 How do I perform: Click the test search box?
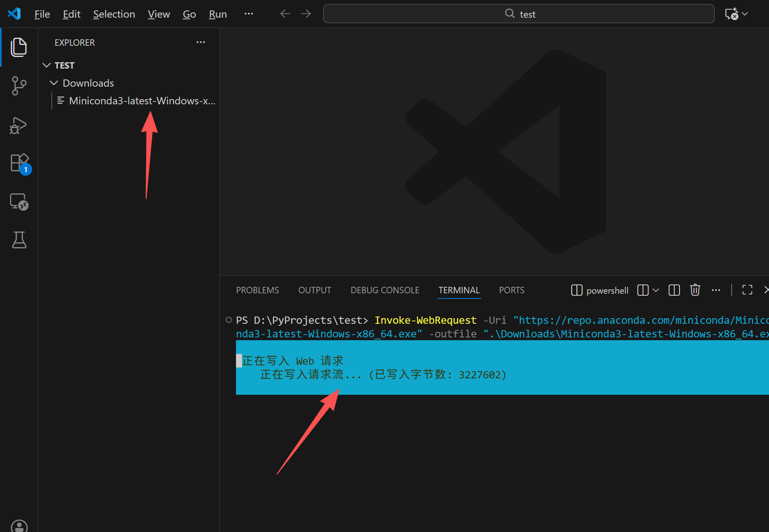click(x=519, y=14)
